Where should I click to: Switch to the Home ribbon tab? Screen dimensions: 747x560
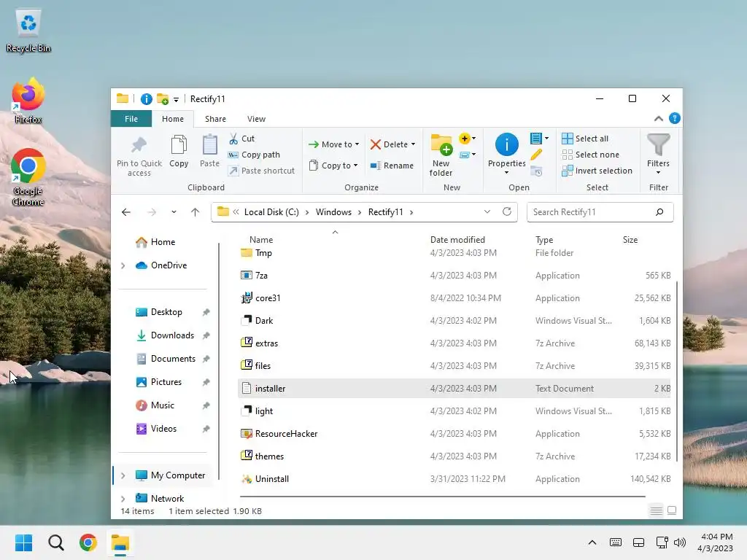pos(172,119)
